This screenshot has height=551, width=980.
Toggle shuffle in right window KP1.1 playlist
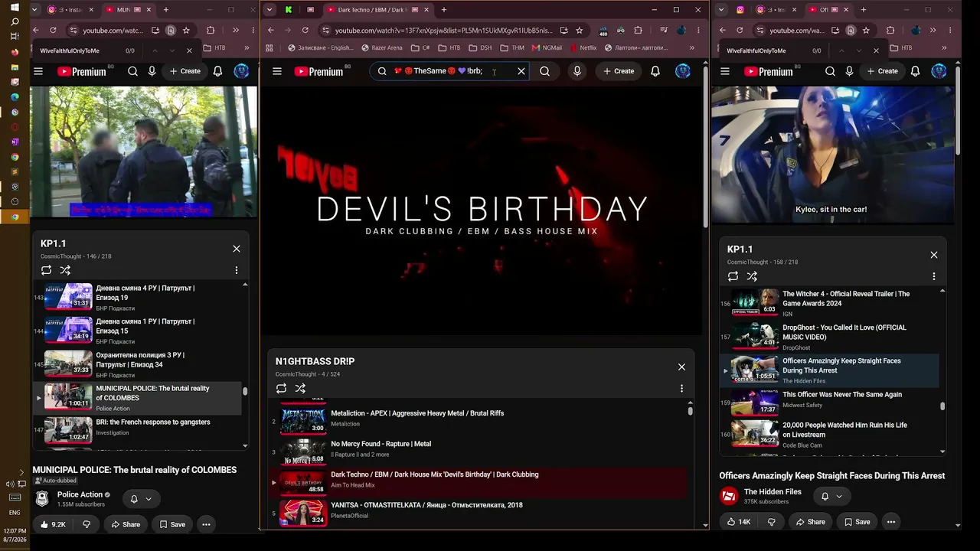click(x=752, y=276)
